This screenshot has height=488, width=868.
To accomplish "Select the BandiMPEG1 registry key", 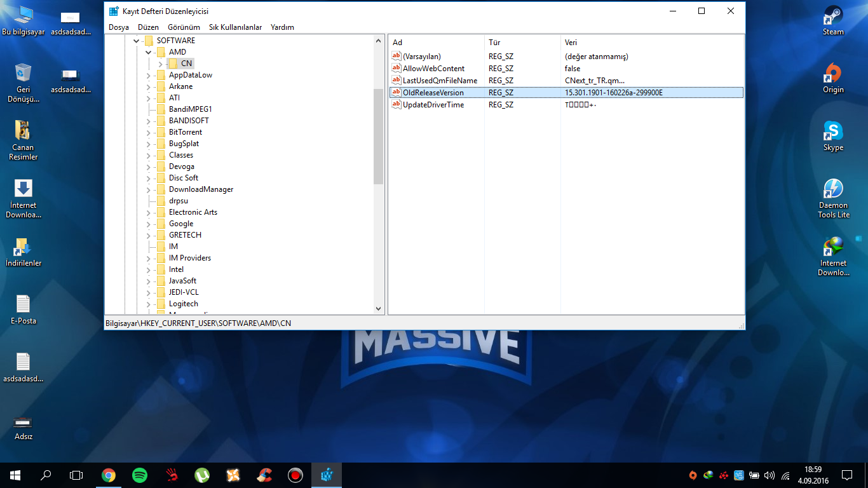I will (191, 109).
